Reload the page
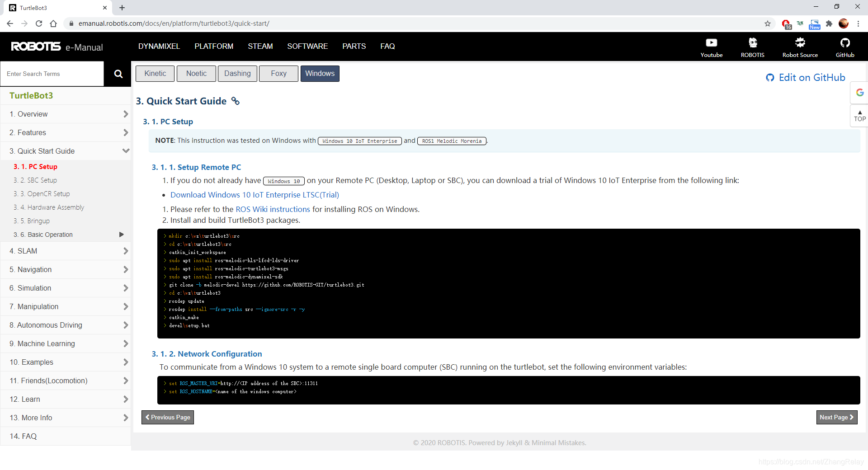 click(39, 23)
